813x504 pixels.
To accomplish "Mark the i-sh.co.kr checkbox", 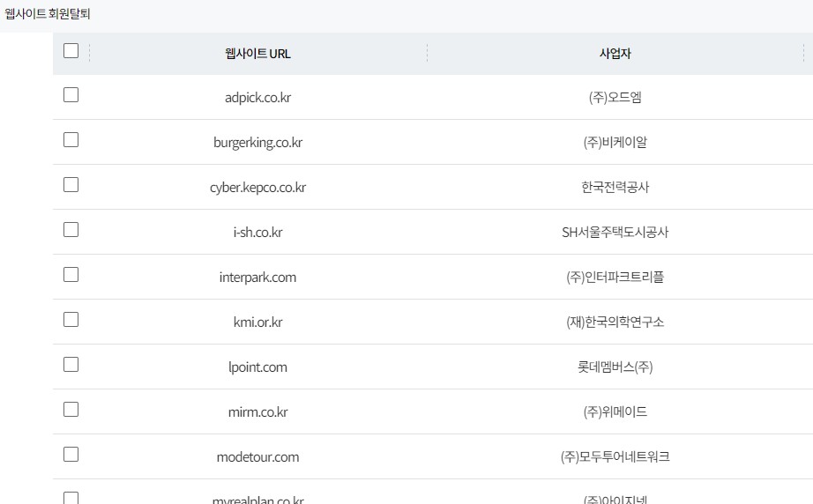I will (x=71, y=229).
